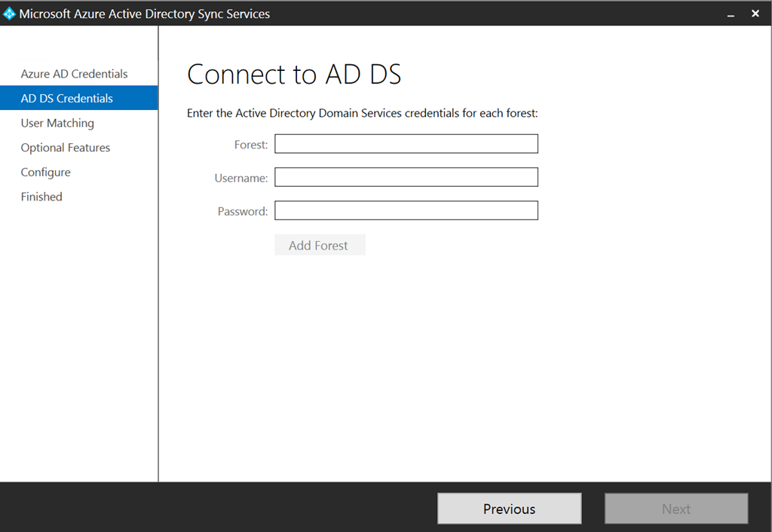Switch to Optional Features step
The image size is (772, 532).
pos(66,148)
